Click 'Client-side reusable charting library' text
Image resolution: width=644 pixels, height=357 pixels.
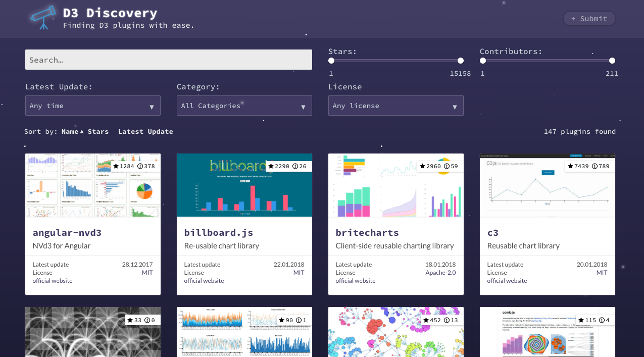coord(395,246)
